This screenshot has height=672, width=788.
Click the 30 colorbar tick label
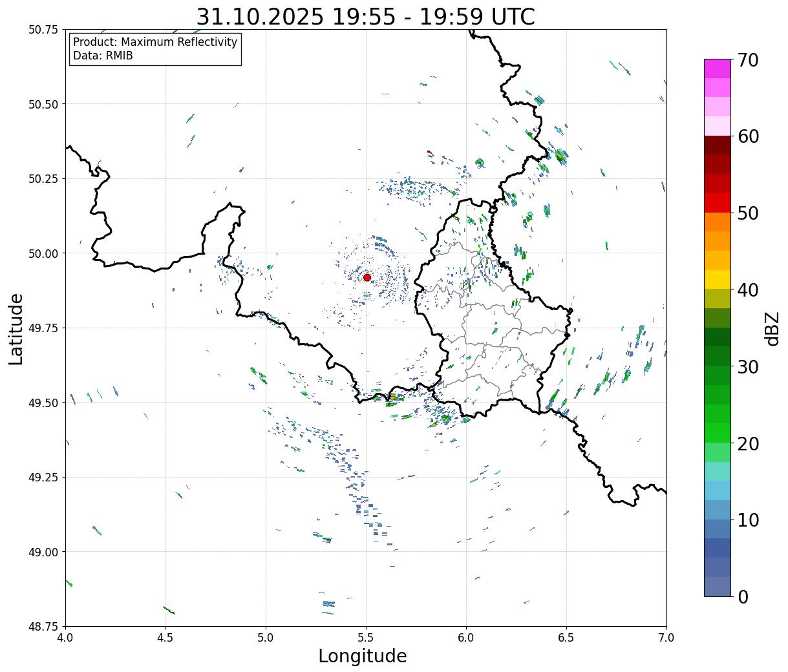[x=747, y=367]
